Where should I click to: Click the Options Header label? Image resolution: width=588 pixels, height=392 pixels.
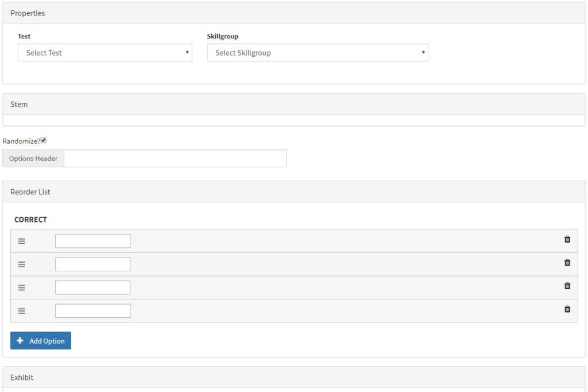click(x=33, y=158)
